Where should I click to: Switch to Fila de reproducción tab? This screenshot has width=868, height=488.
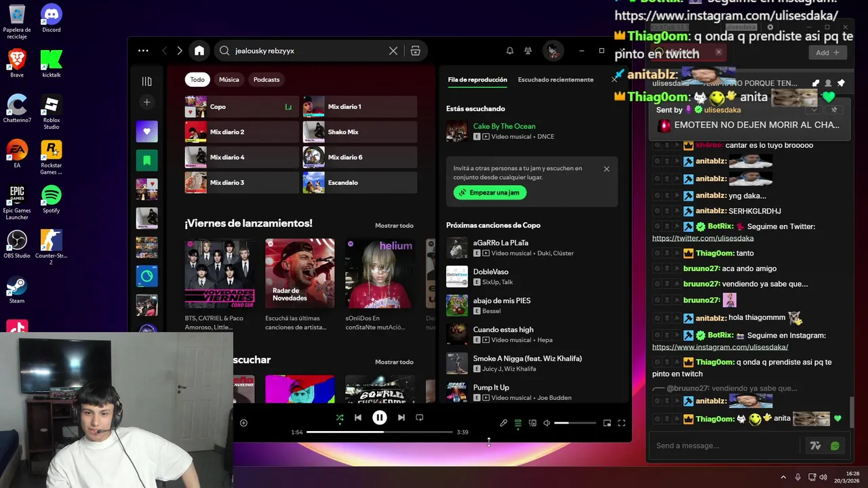(477, 79)
